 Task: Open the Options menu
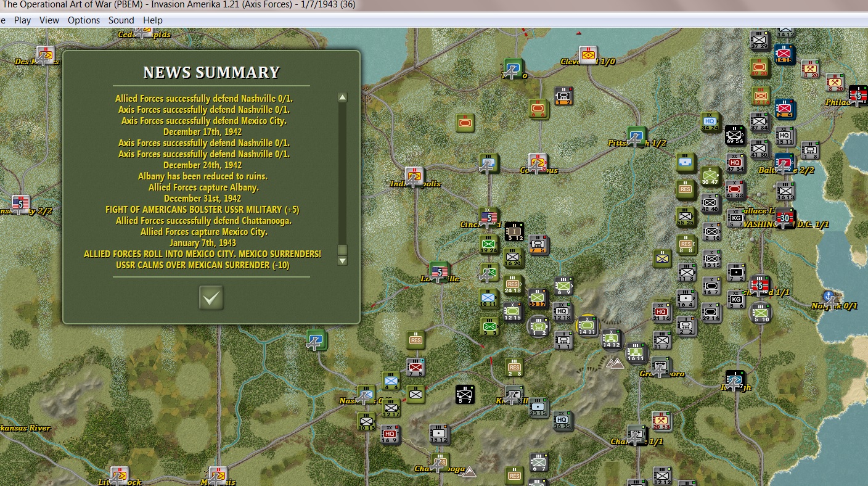(x=84, y=20)
